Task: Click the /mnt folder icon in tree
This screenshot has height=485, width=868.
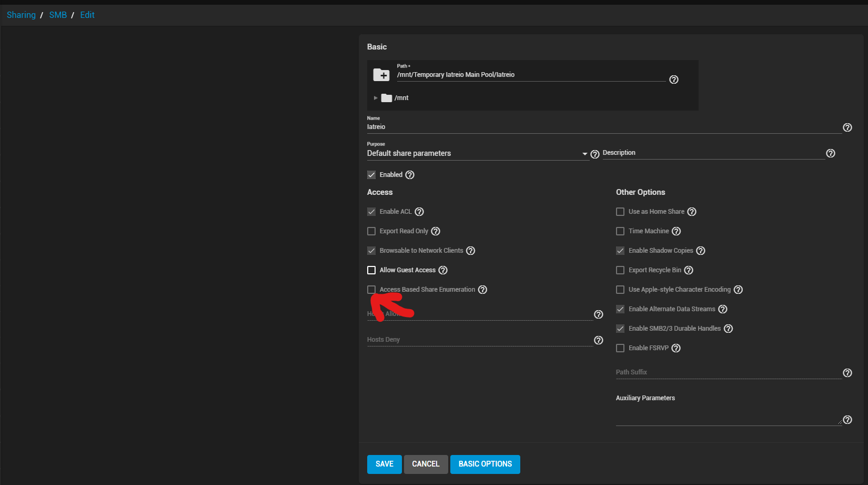Action: (387, 98)
